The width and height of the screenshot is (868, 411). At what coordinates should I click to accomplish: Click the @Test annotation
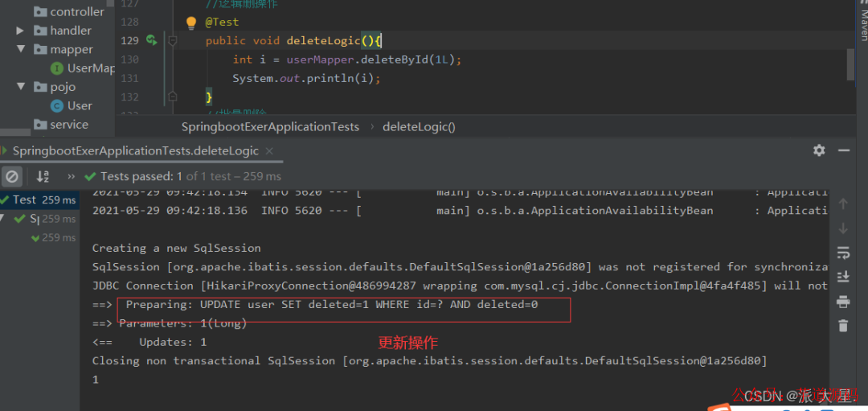tap(222, 23)
